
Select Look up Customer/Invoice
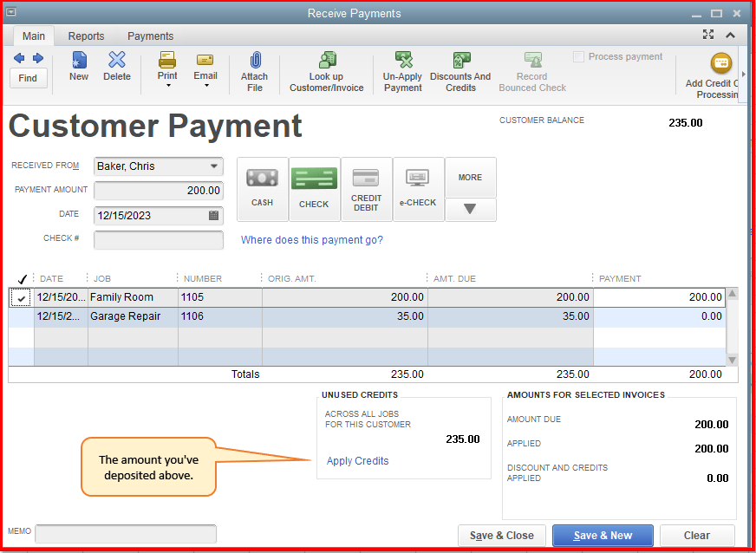tap(326, 69)
